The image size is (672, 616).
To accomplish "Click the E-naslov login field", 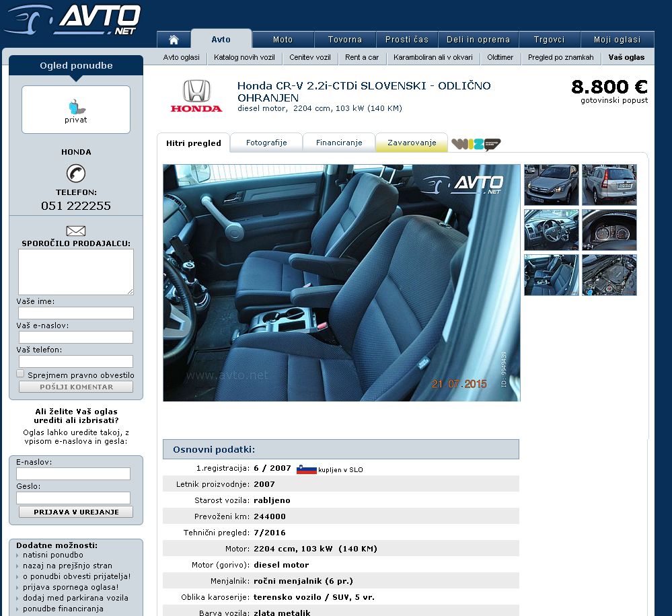I will tap(73, 474).
